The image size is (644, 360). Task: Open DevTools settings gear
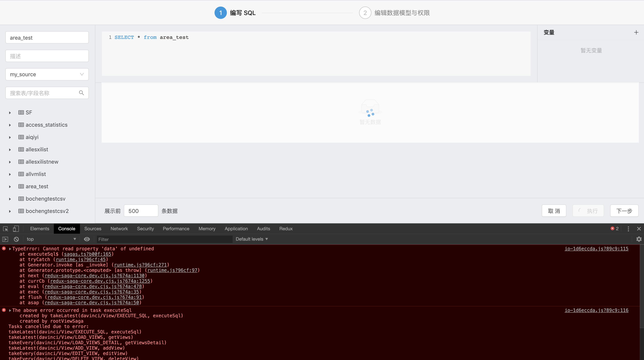(x=638, y=239)
